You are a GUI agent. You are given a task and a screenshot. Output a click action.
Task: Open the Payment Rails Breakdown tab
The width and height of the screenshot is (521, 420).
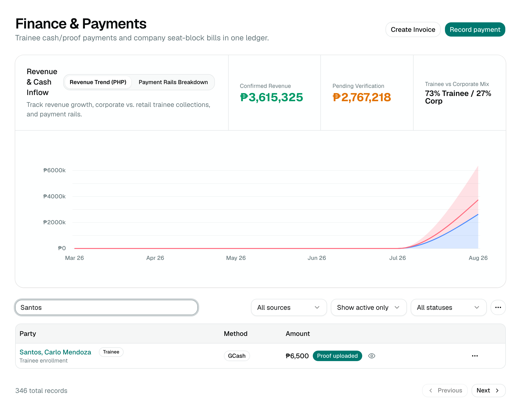pos(173,82)
